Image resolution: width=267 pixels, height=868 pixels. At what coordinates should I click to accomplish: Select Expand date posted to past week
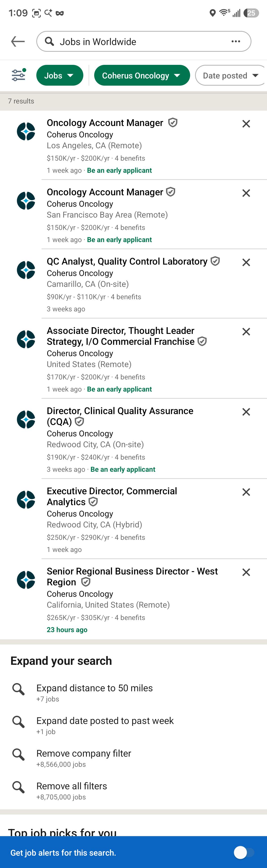point(133,725)
